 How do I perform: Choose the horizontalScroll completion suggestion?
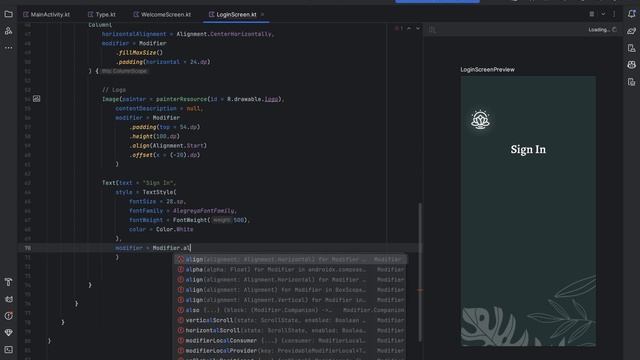pos(290,330)
